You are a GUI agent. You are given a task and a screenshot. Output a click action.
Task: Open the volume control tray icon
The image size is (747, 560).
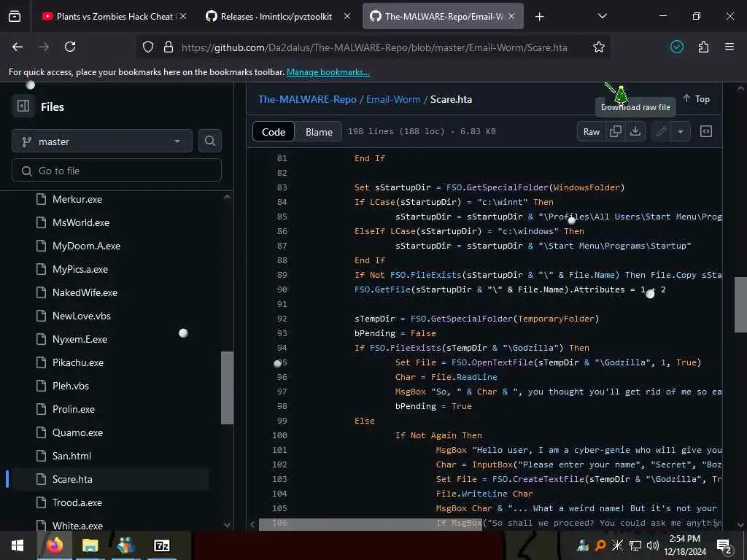(653, 545)
